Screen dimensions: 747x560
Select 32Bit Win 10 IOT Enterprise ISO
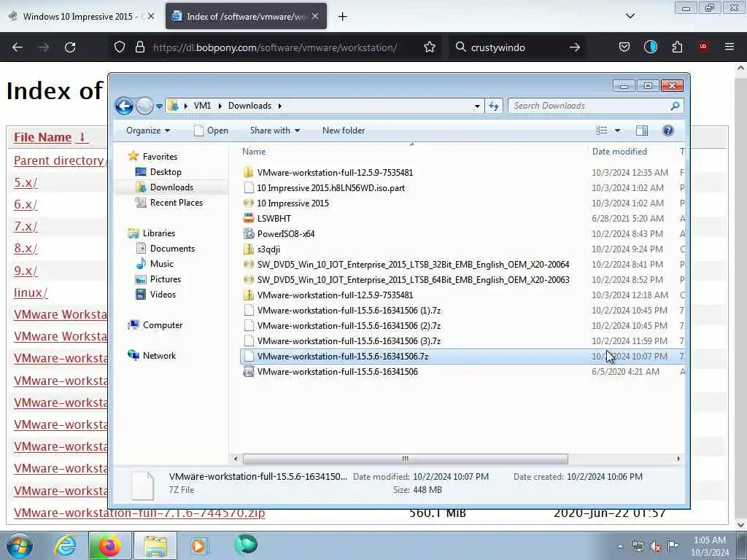pos(406,264)
